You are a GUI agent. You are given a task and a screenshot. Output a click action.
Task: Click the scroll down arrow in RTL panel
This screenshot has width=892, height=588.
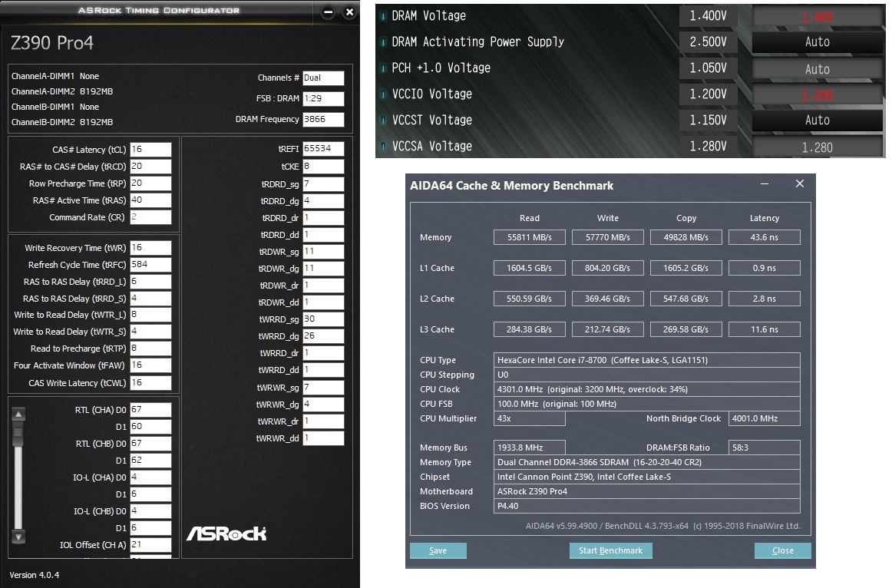click(18, 537)
